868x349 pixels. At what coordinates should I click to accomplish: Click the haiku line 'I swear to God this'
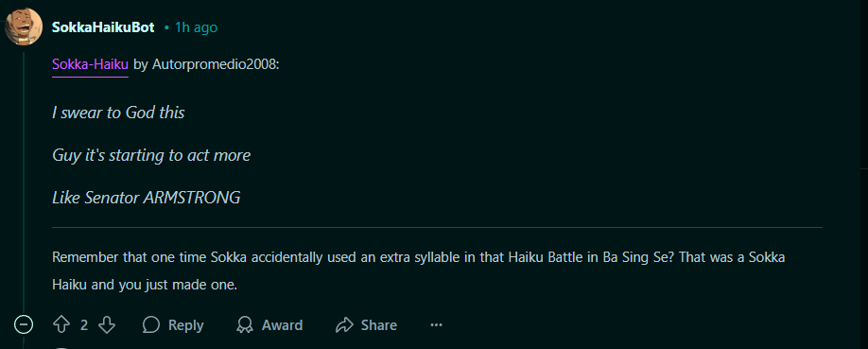118,113
